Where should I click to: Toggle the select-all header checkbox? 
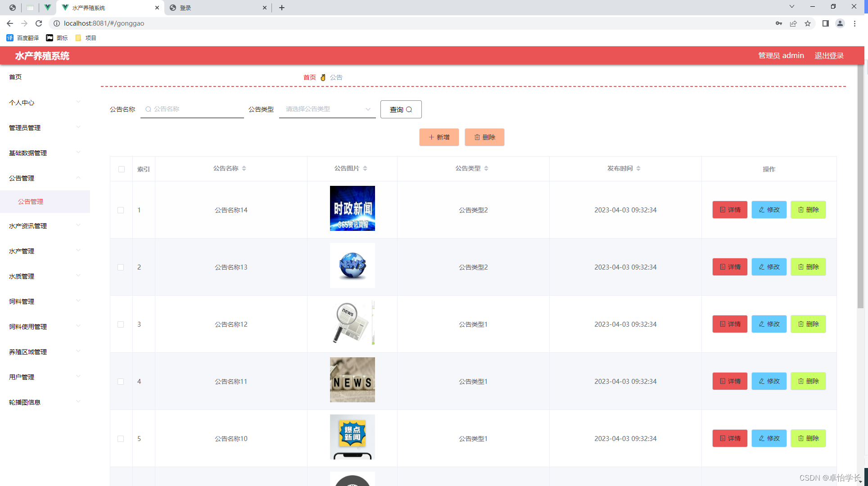point(122,169)
